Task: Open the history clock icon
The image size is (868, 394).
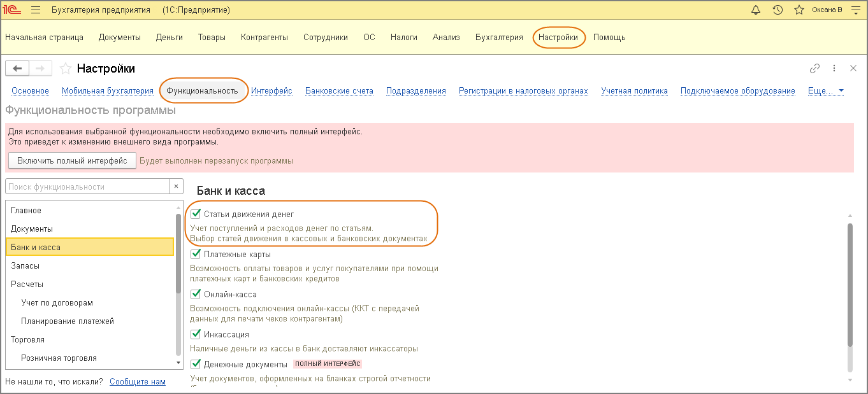Action: click(x=778, y=10)
